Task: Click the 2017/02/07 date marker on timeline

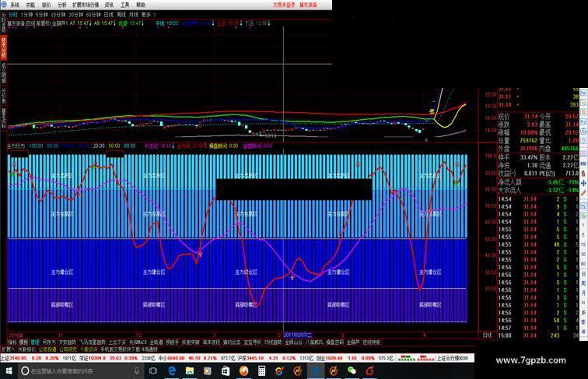Action: pyautogui.click(x=297, y=335)
